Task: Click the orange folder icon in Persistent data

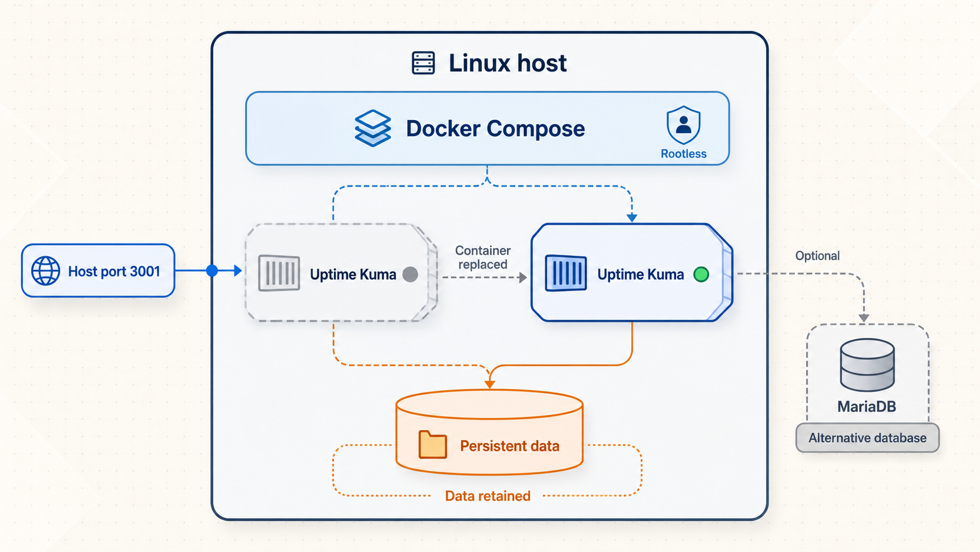Action: (433, 445)
